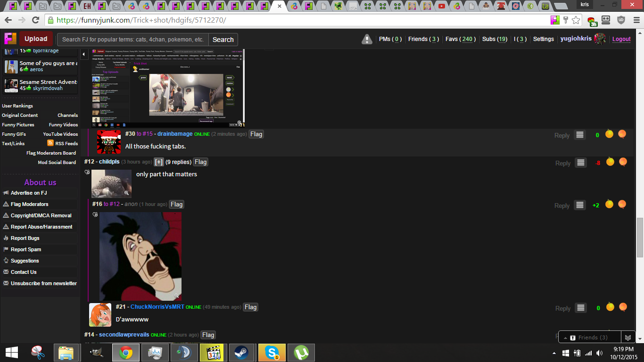This screenshot has height=362, width=644.
Task: Click the page vertical scrollbar thumb
Action: click(640, 238)
